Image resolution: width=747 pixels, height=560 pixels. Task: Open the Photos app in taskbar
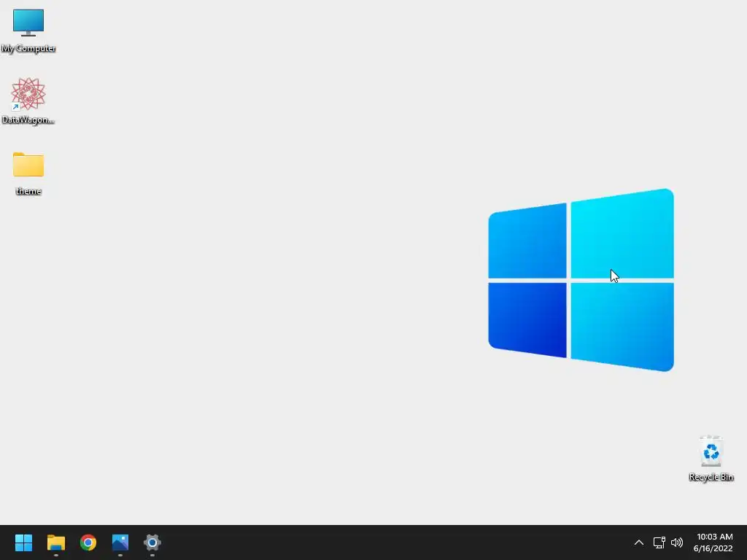tap(120, 542)
